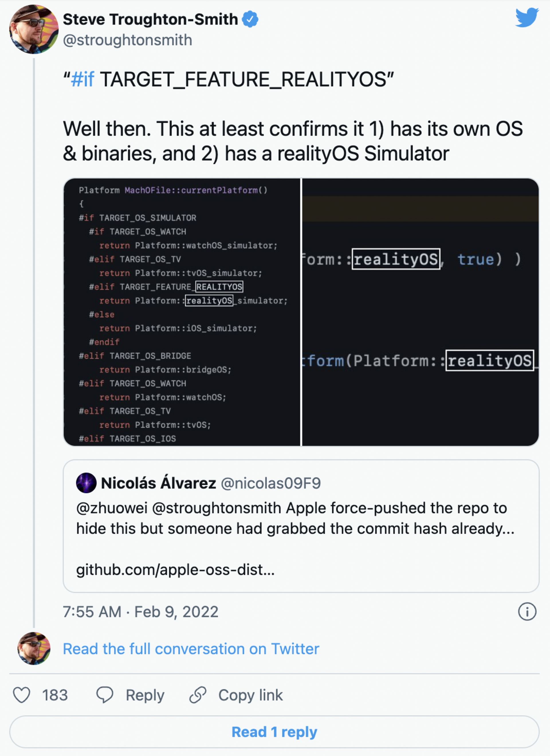Open the left code screenshot image

[x=182, y=312]
